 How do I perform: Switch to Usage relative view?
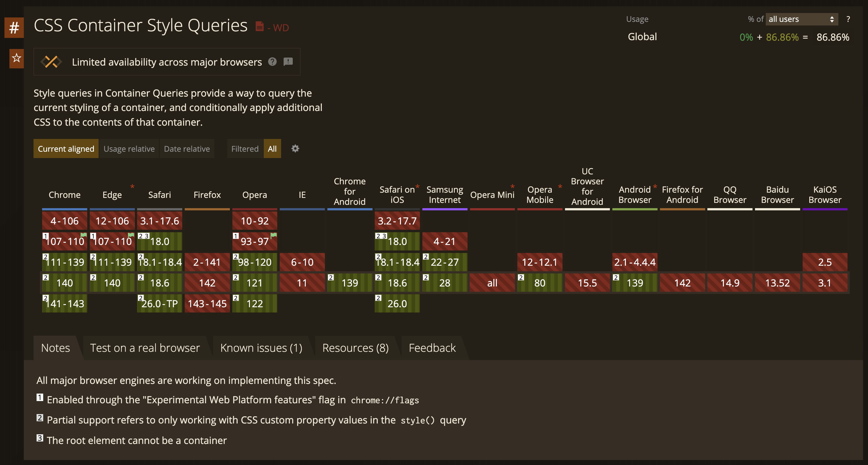[129, 148]
